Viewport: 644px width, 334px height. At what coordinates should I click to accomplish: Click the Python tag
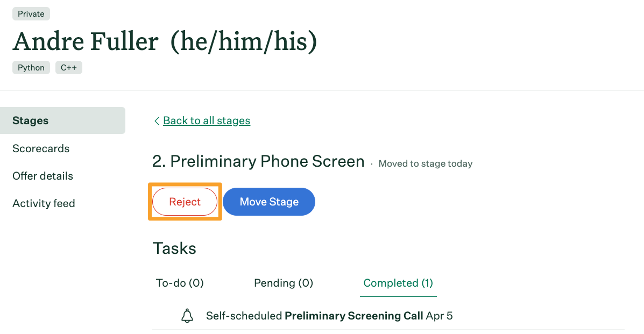31,68
